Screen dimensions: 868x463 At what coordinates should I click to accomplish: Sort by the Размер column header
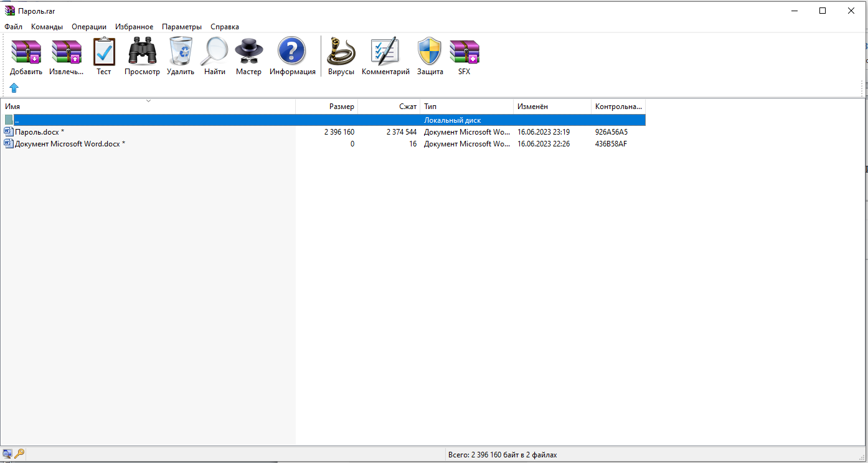point(327,107)
